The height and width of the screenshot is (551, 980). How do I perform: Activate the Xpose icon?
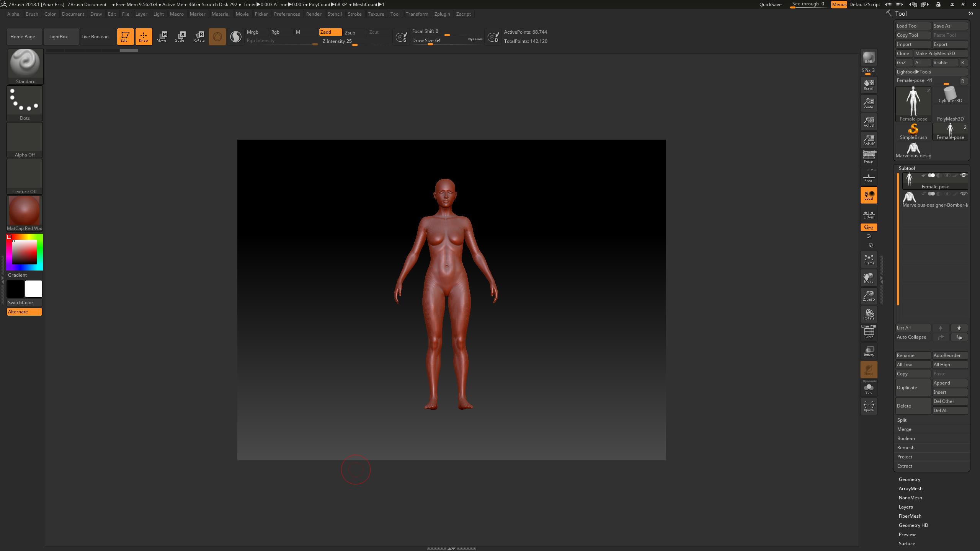pyautogui.click(x=869, y=406)
